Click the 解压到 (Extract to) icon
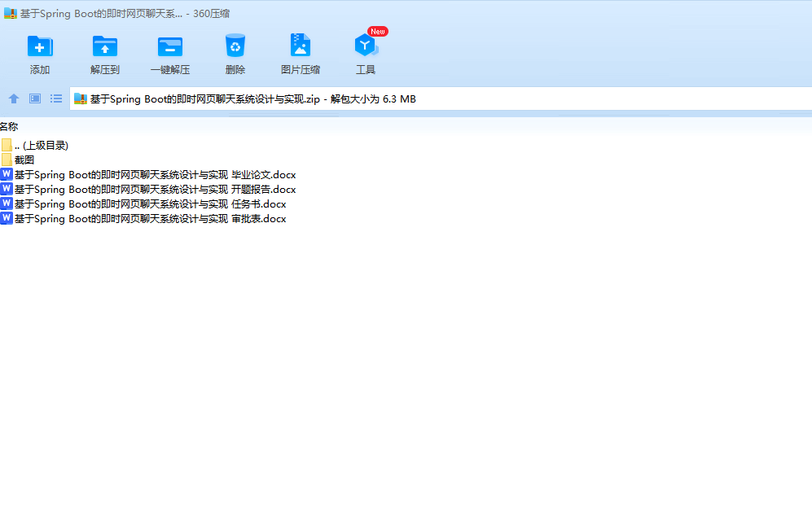This screenshot has height=525, width=812. [x=105, y=46]
